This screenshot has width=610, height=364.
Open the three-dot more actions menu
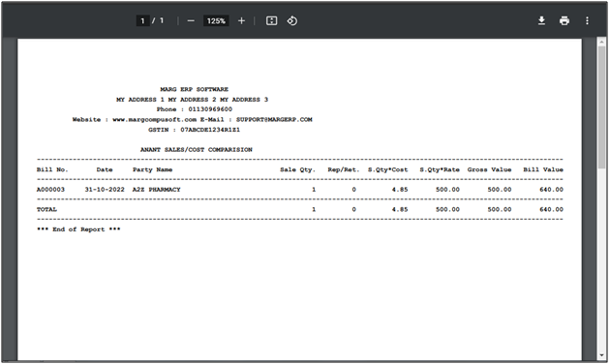[587, 20]
